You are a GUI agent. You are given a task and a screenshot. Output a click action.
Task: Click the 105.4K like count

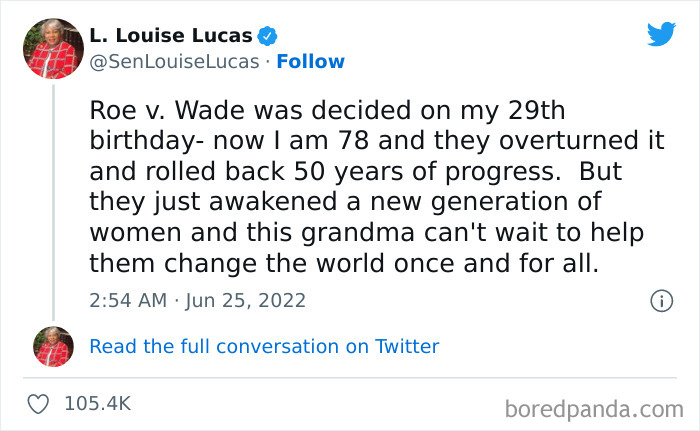(x=98, y=404)
